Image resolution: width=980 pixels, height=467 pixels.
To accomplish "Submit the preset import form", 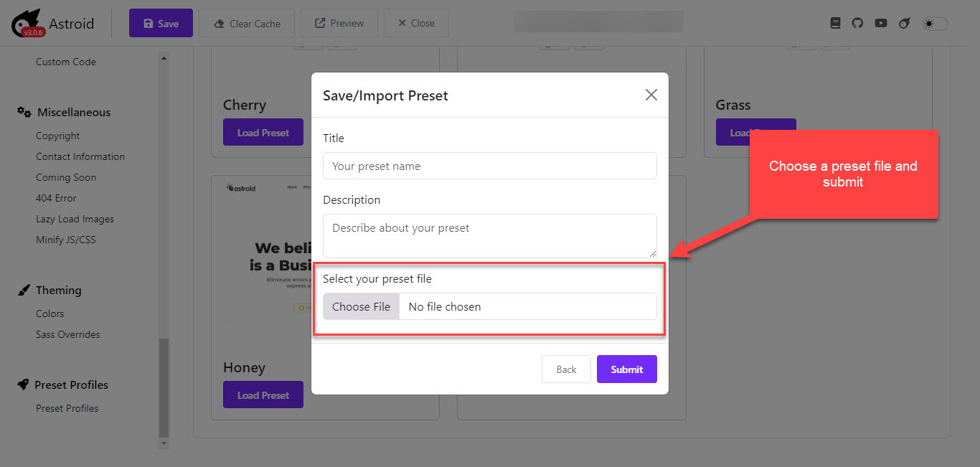I will (x=626, y=369).
